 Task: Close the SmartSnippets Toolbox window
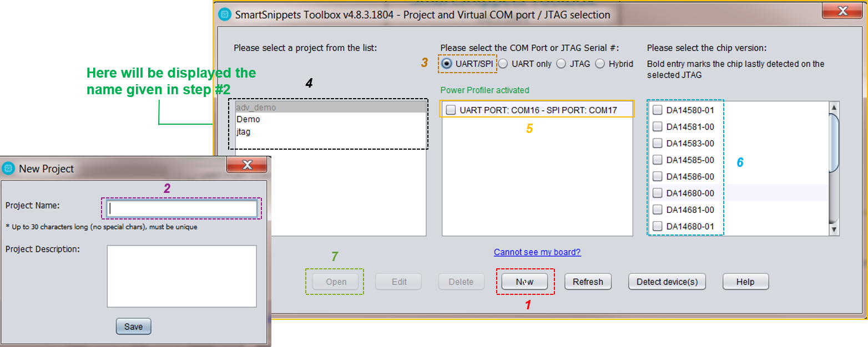pos(841,11)
